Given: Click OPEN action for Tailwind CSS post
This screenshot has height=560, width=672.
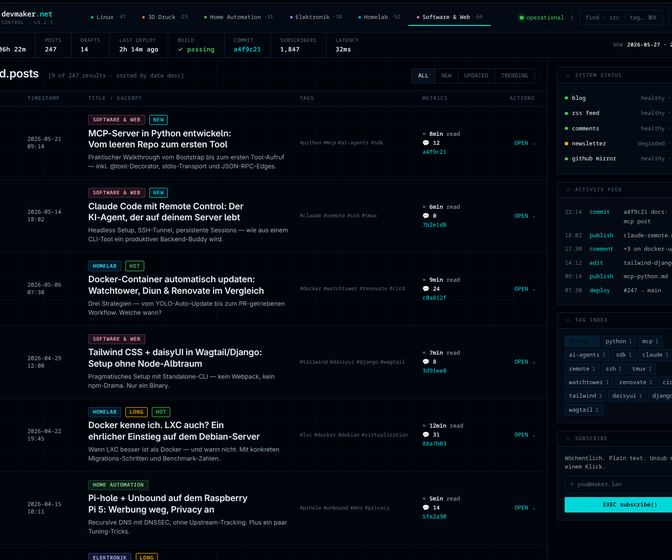Looking at the screenshot, I should coord(524,362).
